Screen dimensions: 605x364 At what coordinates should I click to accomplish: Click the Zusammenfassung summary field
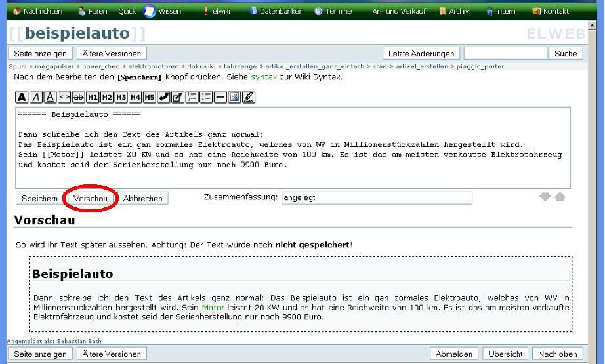click(376, 197)
